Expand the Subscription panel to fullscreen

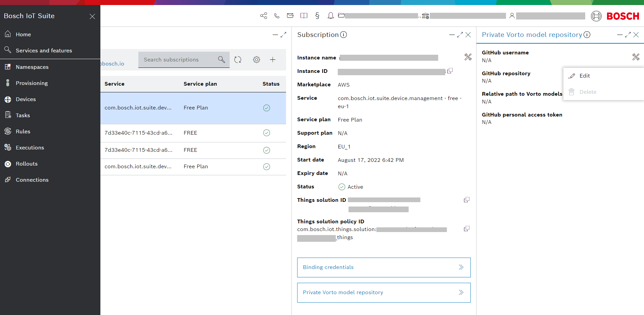pyautogui.click(x=460, y=35)
